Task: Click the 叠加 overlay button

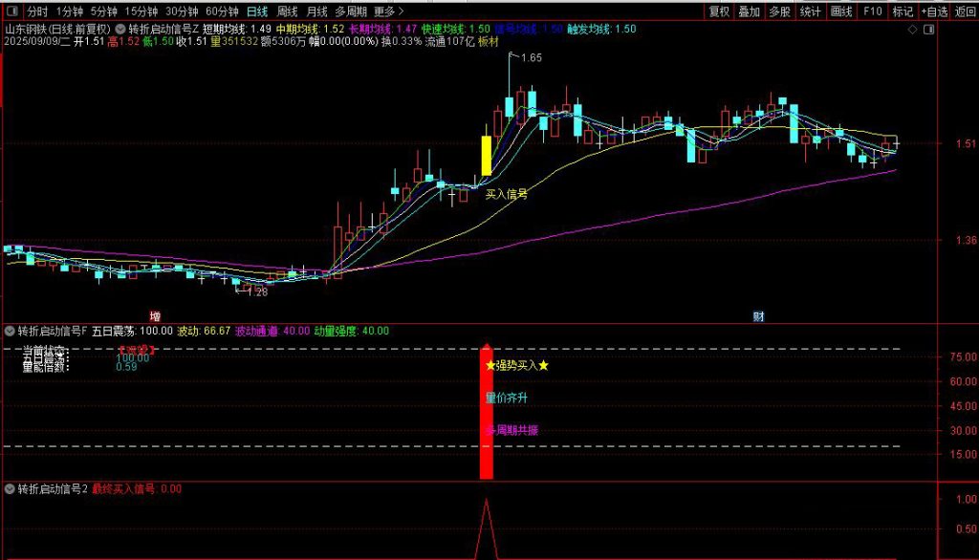Action: click(750, 12)
